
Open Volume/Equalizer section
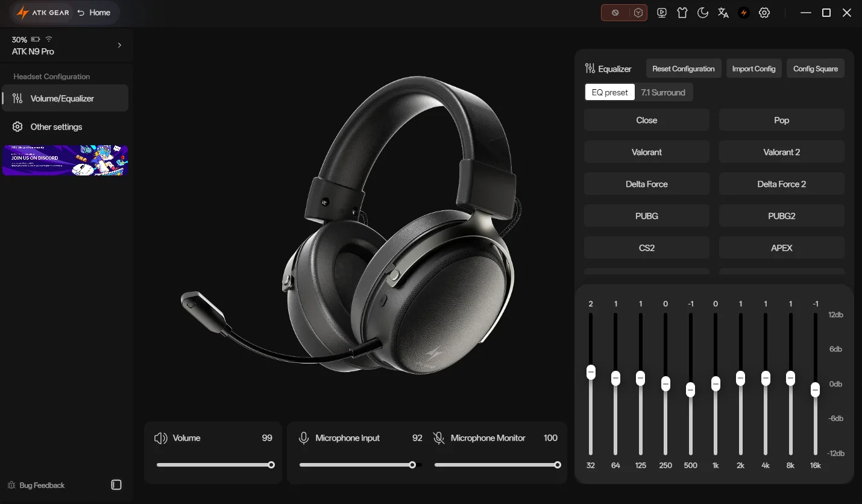pyautogui.click(x=65, y=98)
